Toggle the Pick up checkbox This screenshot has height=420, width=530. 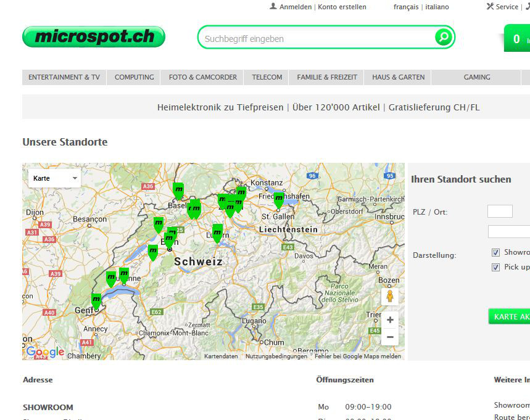495,267
